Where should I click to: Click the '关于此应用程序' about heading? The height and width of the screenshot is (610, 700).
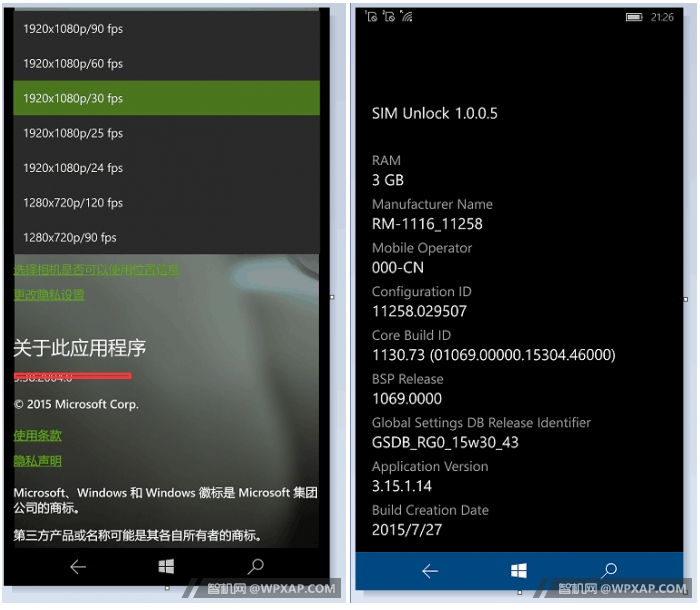79,348
